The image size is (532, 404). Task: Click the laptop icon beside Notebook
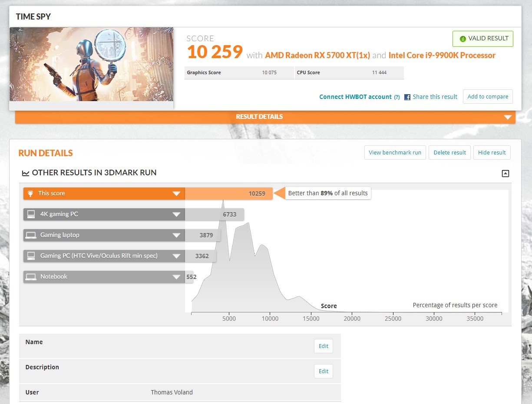tap(31, 277)
